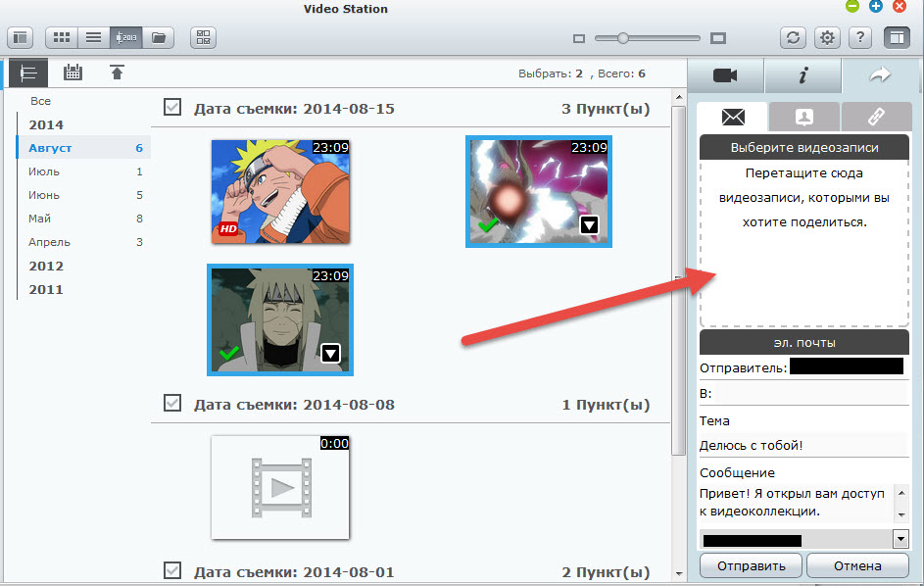Toggle the right side panel icon
924x586 pixels.
point(897,38)
